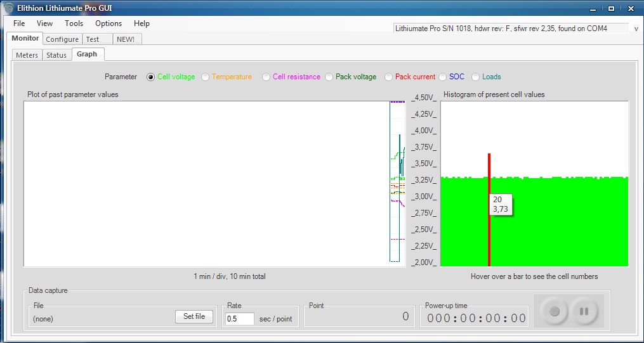This screenshot has width=644, height=343.
Task: Open the File menu
Action: [19, 23]
